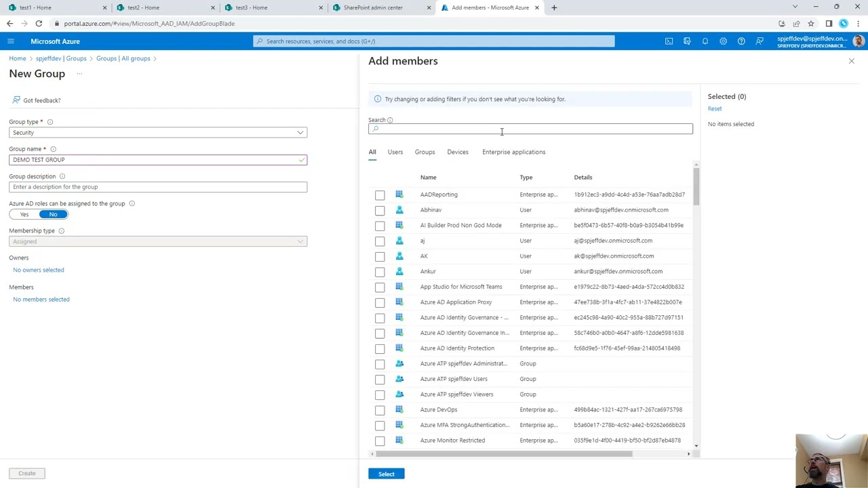
Task: Click the Got feedback icon
Action: (16, 100)
